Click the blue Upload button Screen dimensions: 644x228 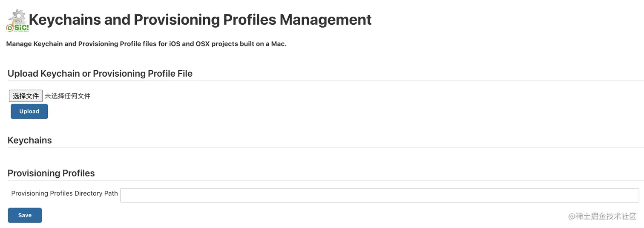point(29,111)
